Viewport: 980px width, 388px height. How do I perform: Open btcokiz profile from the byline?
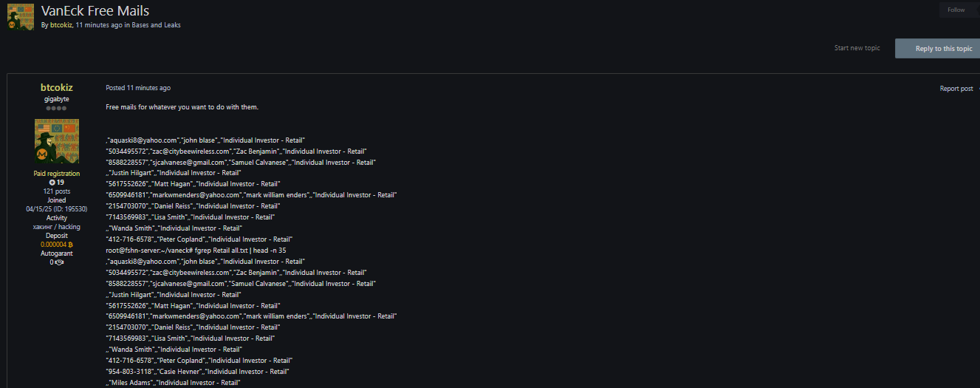pos(61,25)
